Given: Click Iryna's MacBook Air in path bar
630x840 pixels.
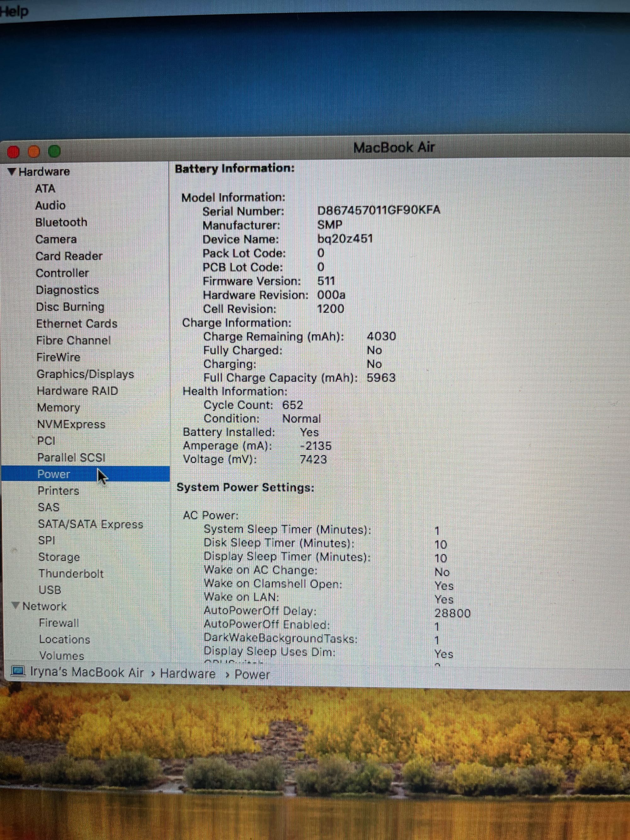Looking at the screenshot, I should pyautogui.click(x=87, y=672).
